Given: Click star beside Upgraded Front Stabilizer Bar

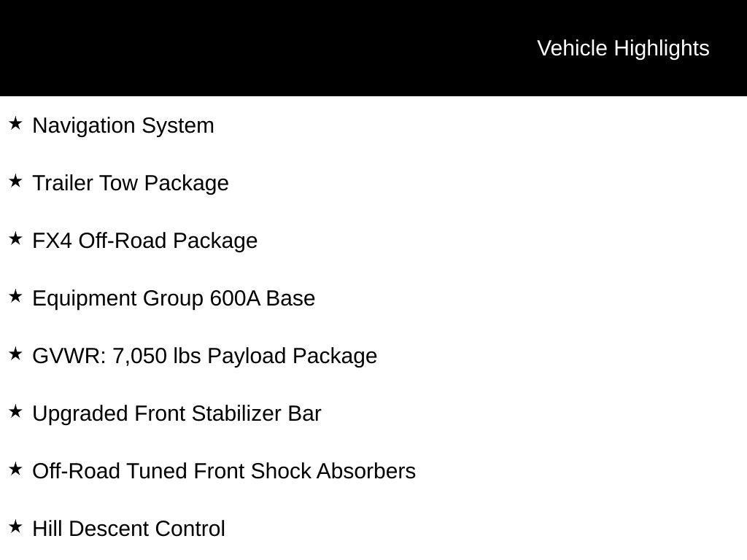Looking at the screenshot, I should click(x=15, y=412).
